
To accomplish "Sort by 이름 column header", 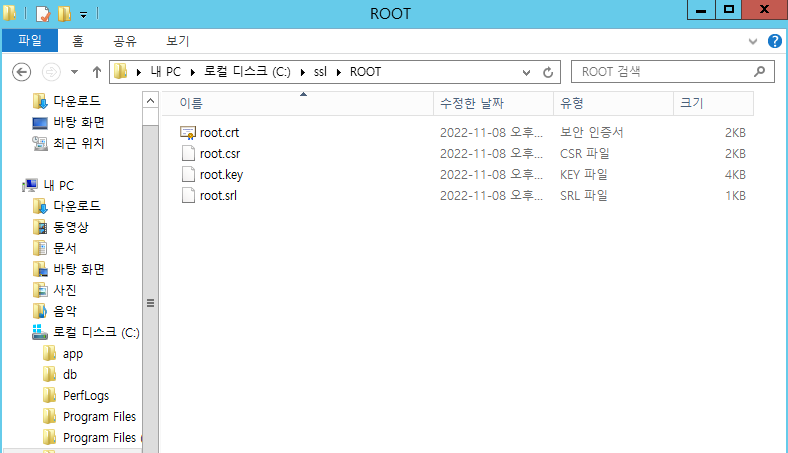I will point(298,103).
